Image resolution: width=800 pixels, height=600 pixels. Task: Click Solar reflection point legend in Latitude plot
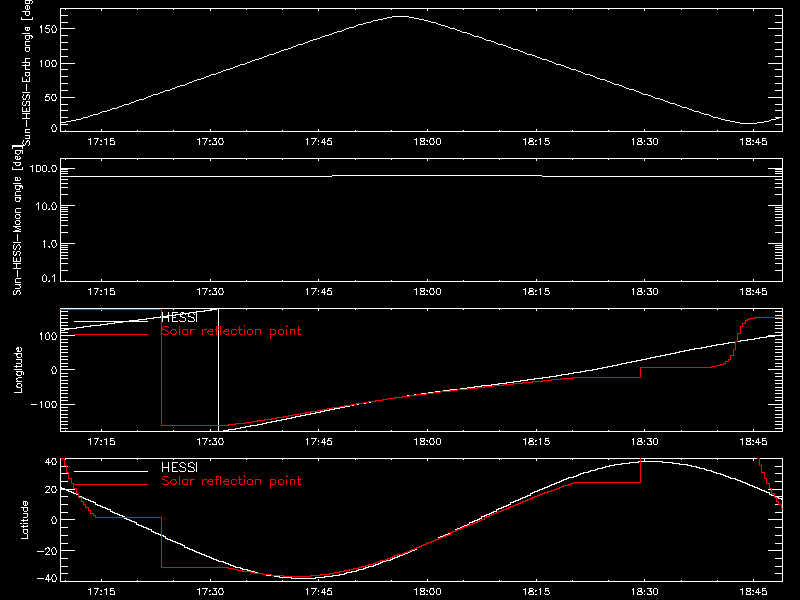tap(231, 481)
